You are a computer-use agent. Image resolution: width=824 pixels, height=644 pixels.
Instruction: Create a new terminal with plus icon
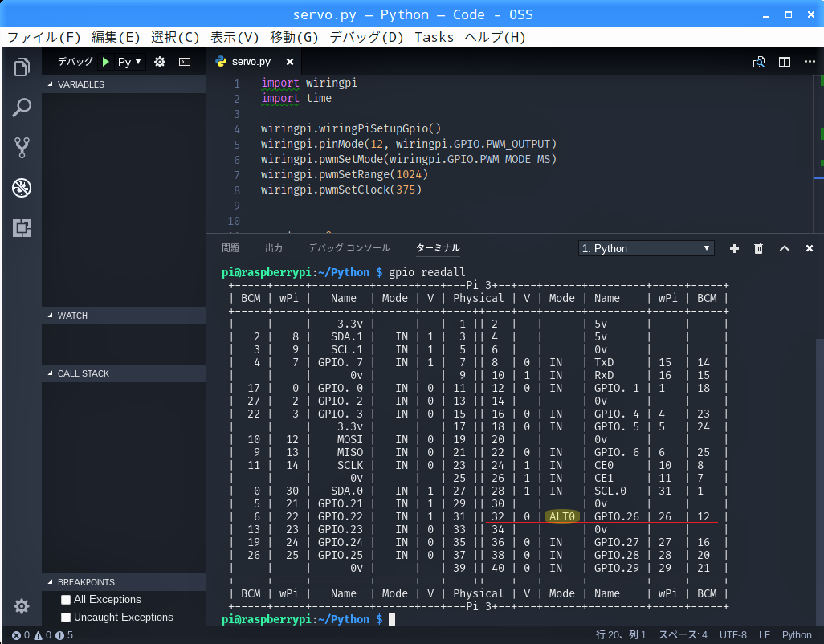[734, 248]
